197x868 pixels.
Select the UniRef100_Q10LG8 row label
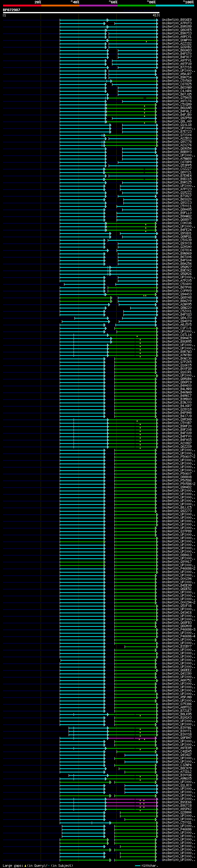click(x=177, y=125)
